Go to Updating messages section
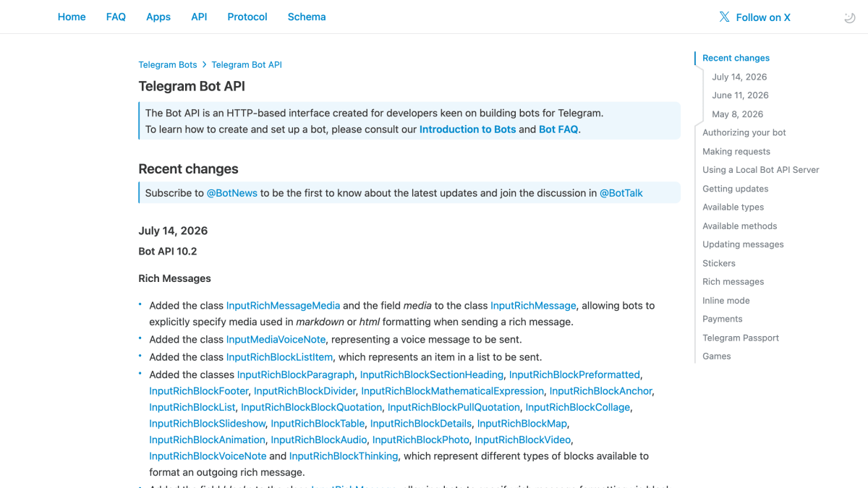This screenshot has width=868, height=488. [743, 244]
